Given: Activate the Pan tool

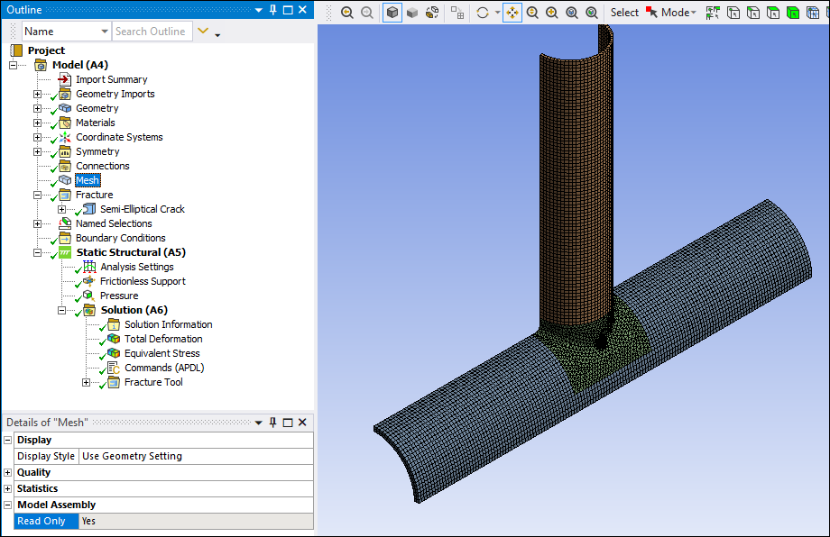Looking at the screenshot, I should pos(512,12).
